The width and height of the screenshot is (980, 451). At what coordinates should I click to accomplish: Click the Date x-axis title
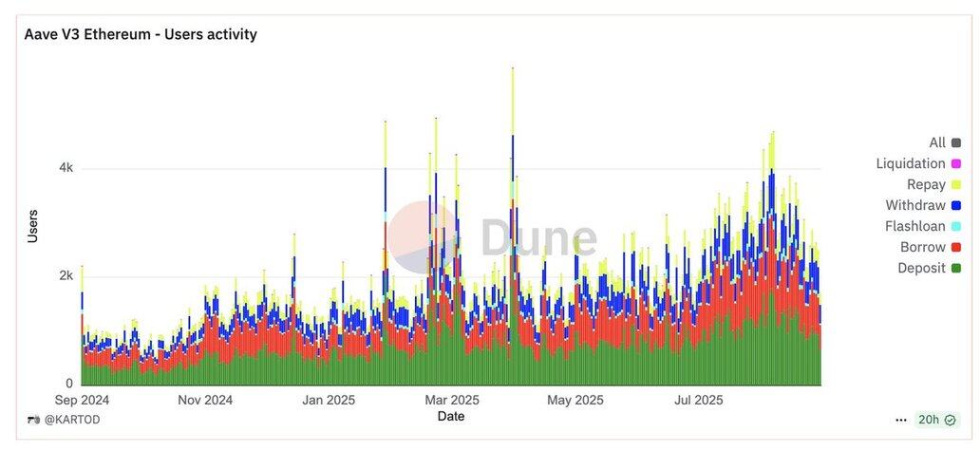coord(451,416)
